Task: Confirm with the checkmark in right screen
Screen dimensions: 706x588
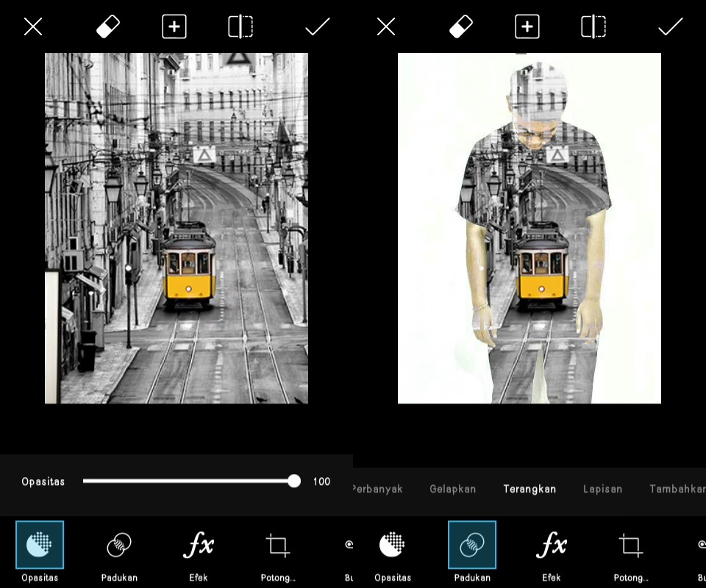Action: point(671,26)
